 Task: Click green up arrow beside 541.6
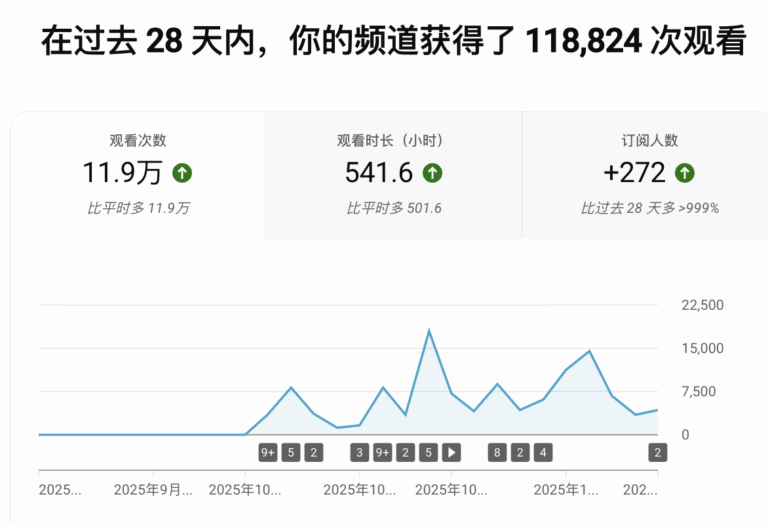(x=432, y=173)
